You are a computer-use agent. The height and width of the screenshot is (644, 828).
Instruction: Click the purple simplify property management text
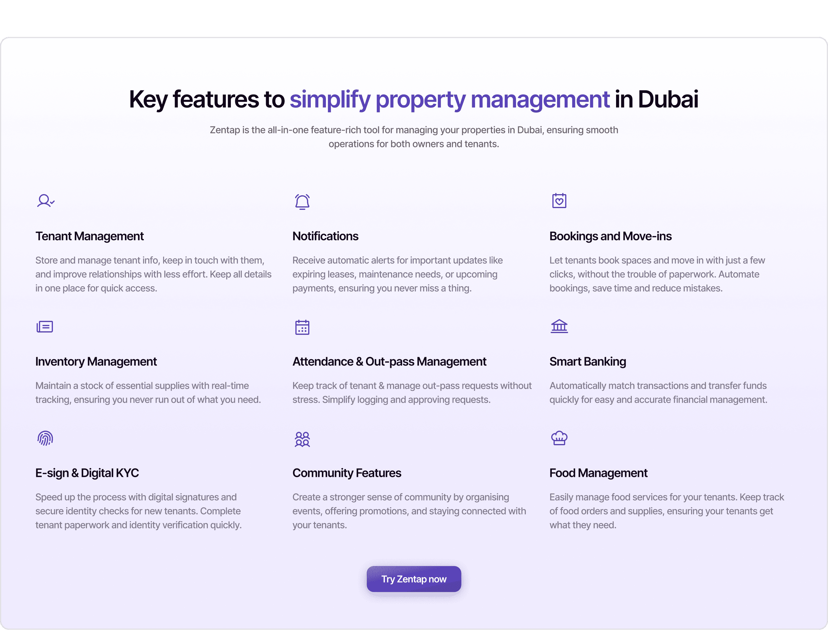(x=450, y=99)
